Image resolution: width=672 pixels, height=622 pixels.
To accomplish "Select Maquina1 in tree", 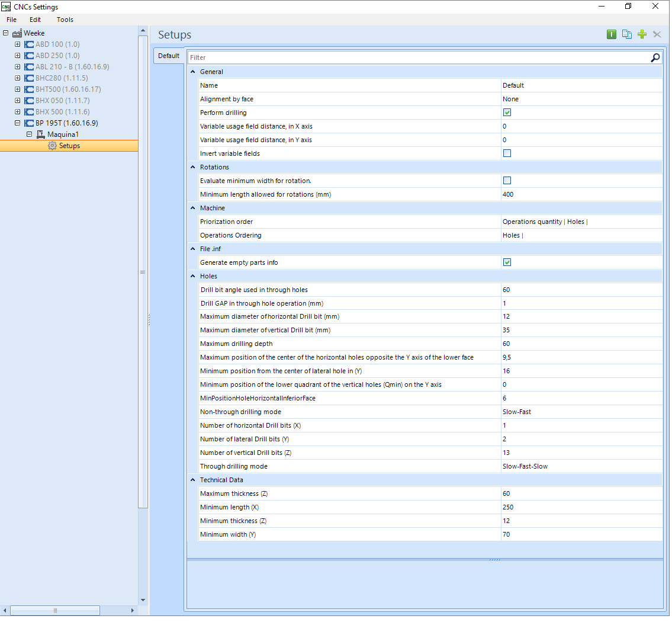I will 63,134.
